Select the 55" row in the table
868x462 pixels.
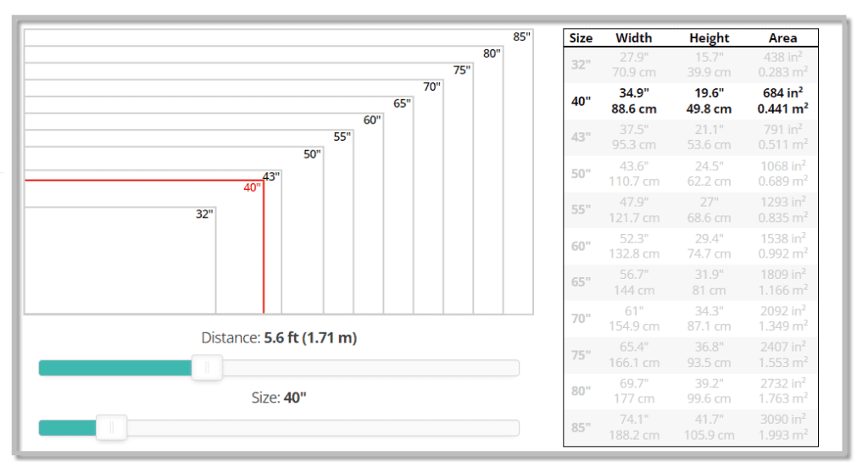tap(690, 210)
